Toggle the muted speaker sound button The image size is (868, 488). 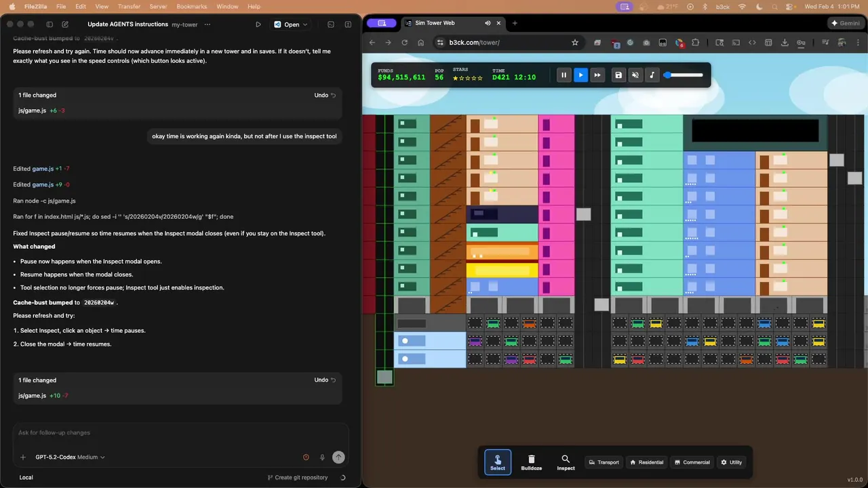[635, 75]
